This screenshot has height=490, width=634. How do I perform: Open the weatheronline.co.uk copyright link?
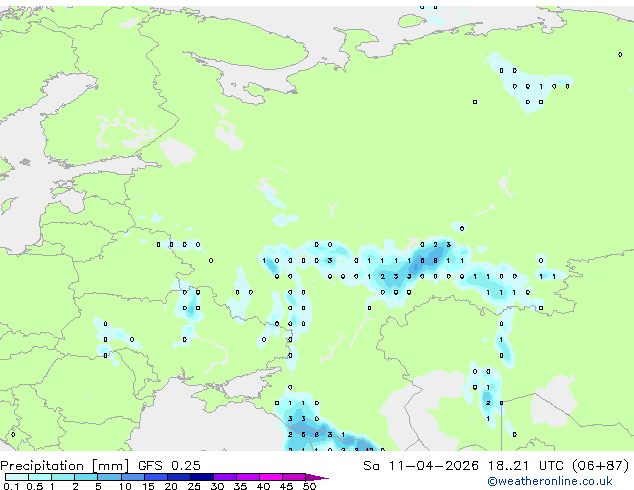tap(549, 481)
